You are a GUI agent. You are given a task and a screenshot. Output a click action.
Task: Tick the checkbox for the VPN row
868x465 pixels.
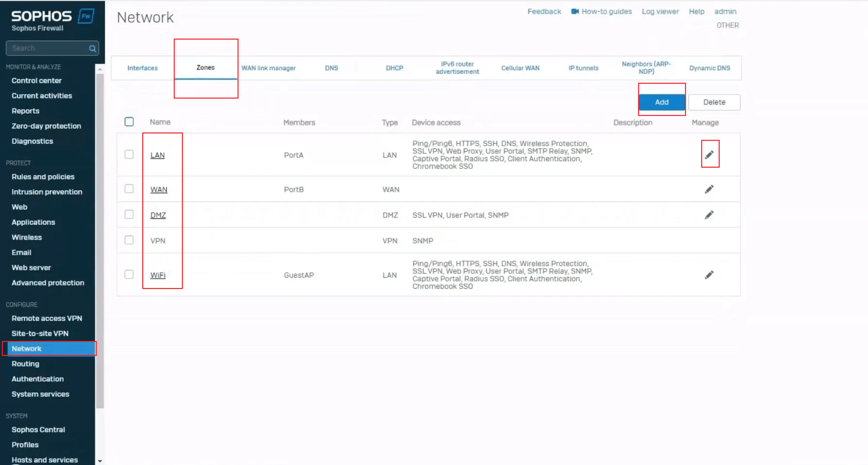pyautogui.click(x=129, y=240)
